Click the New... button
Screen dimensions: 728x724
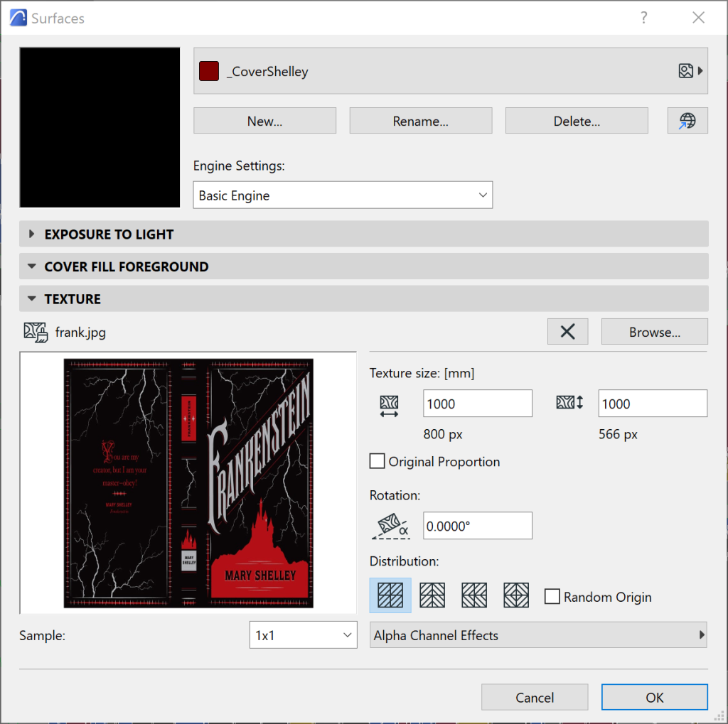[x=264, y=121]
